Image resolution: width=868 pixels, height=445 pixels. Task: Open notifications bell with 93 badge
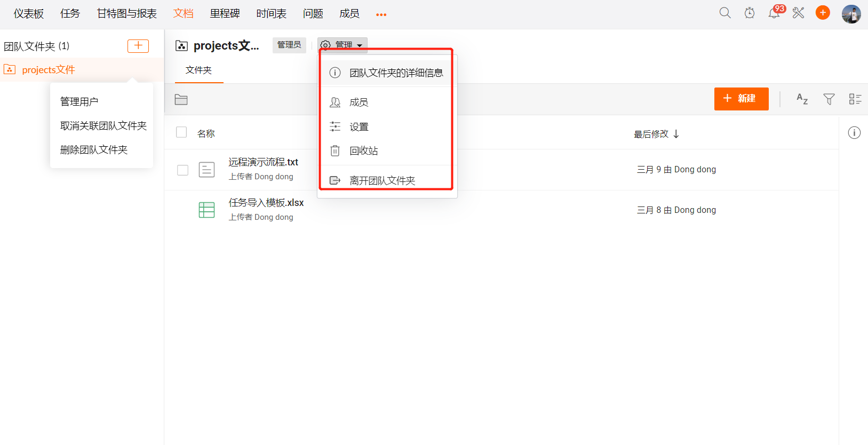tap(774, 13)
